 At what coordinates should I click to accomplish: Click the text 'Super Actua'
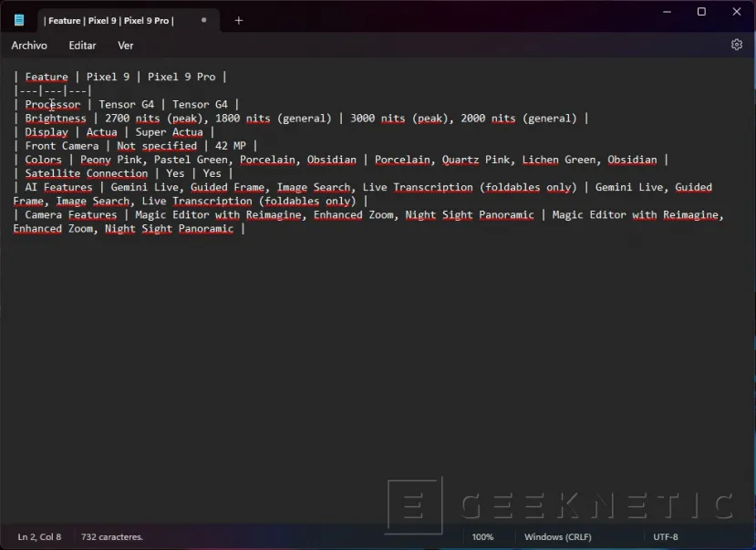click(170, 132)
